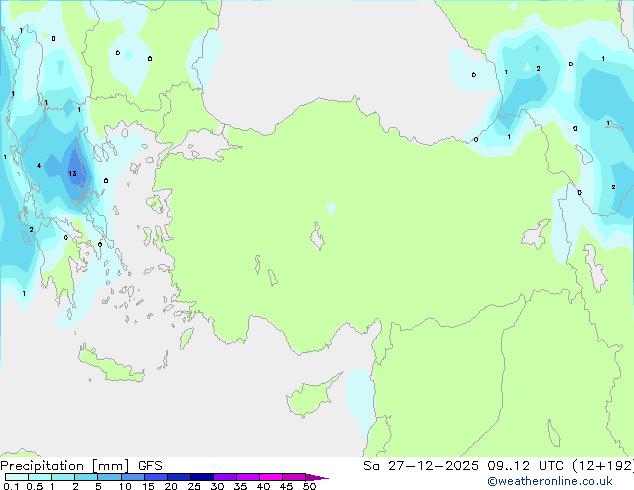Click the '30' legend scale label
The height and width of the screenshot is (490, 634).
pyautogui.click(x=217, y=486)
